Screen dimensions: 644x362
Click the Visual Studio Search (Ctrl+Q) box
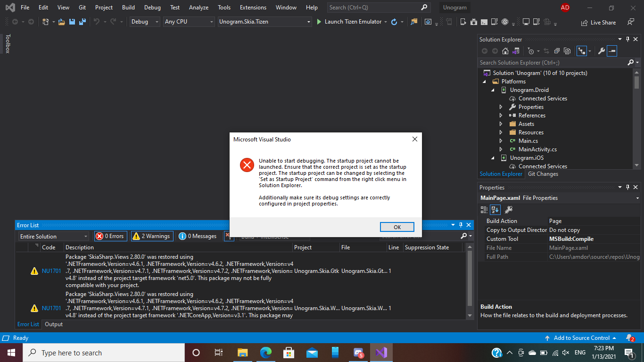[379, 8]
